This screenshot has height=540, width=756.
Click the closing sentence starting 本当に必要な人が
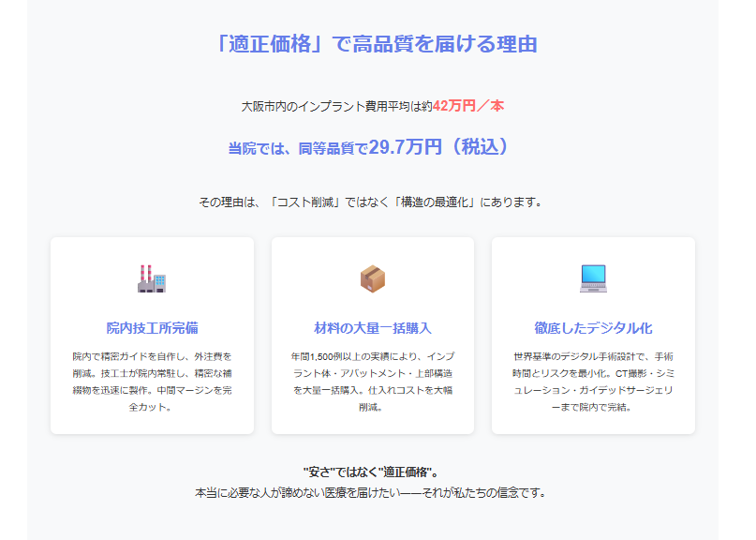tap(370, 492)
